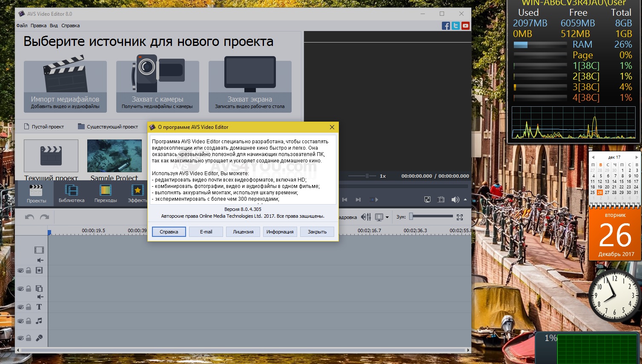Go to next month in calendar widget
Screen dimensions: 642x364
[637, 157]
